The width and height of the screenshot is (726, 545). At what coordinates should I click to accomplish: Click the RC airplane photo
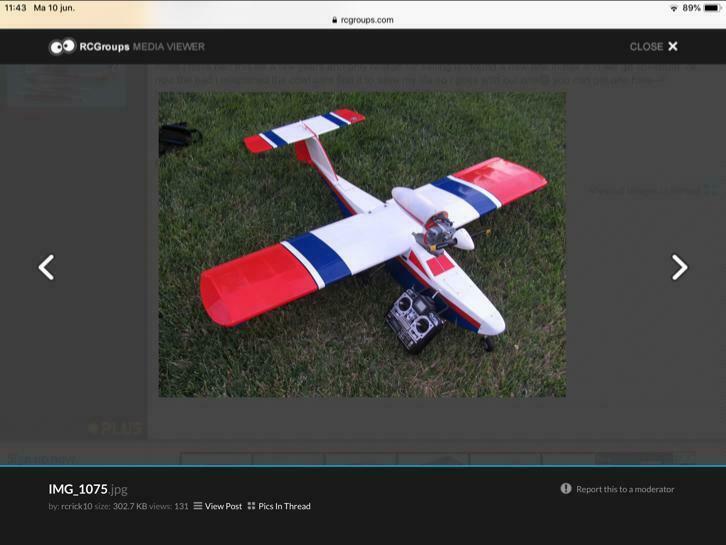pos(362,245)
